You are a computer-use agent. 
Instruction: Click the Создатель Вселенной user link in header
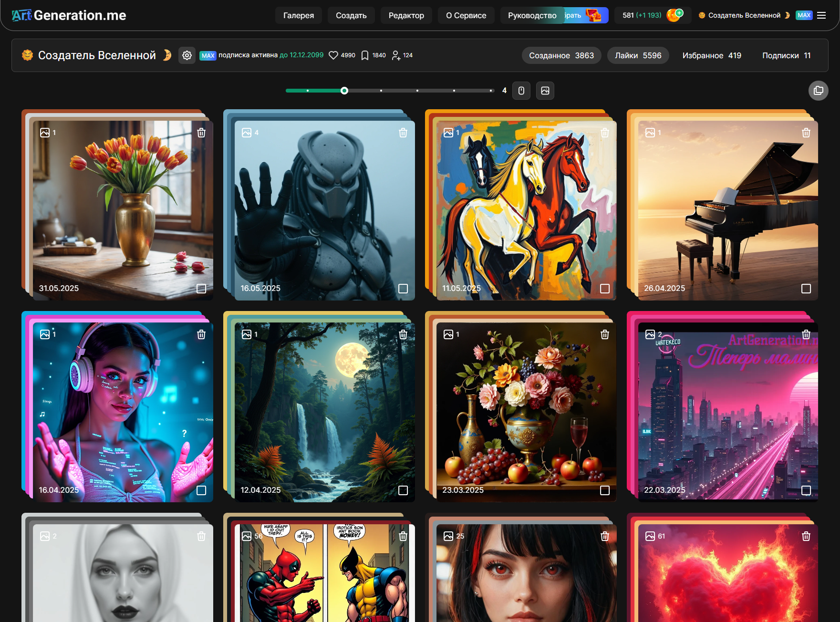pyautogui.click(x=744, y=15)
